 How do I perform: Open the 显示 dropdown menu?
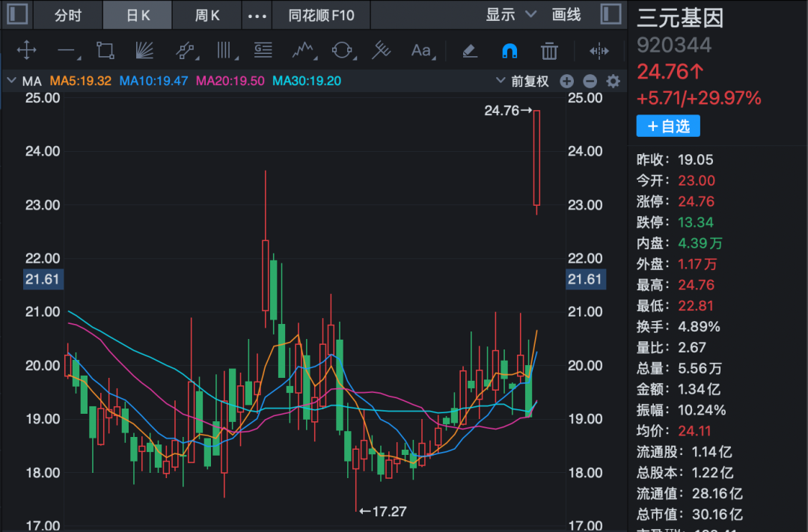(511, 14)
